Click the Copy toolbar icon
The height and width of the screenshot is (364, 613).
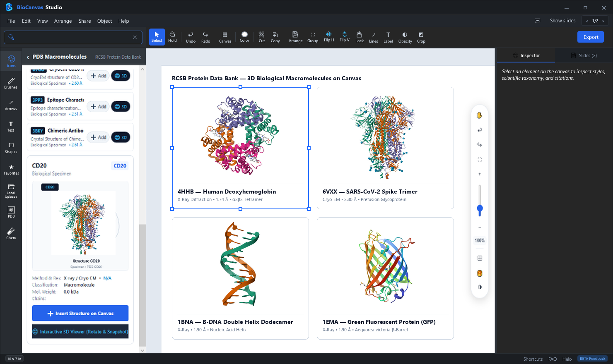(275, 37)
